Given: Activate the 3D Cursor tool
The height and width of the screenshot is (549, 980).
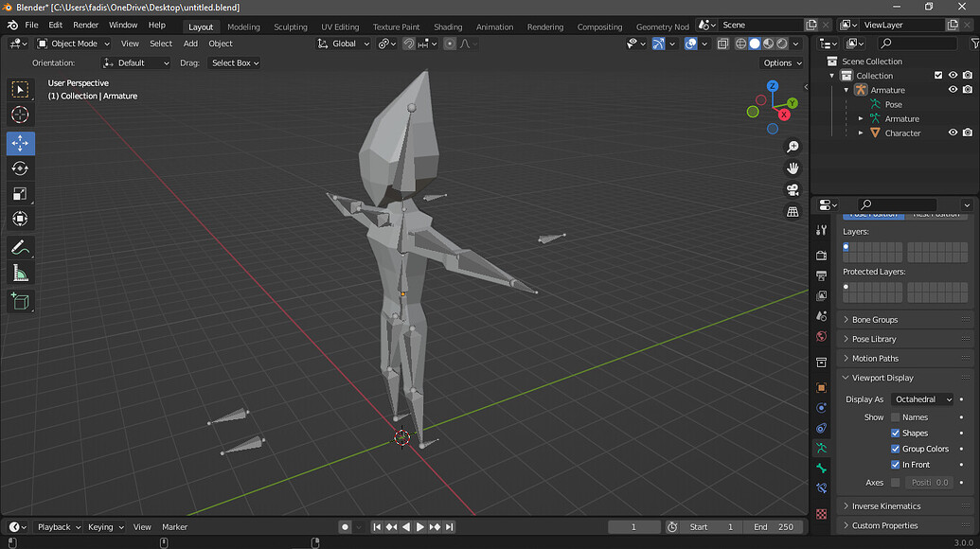Looking at the screenshot, I should [x=20, y=115].
